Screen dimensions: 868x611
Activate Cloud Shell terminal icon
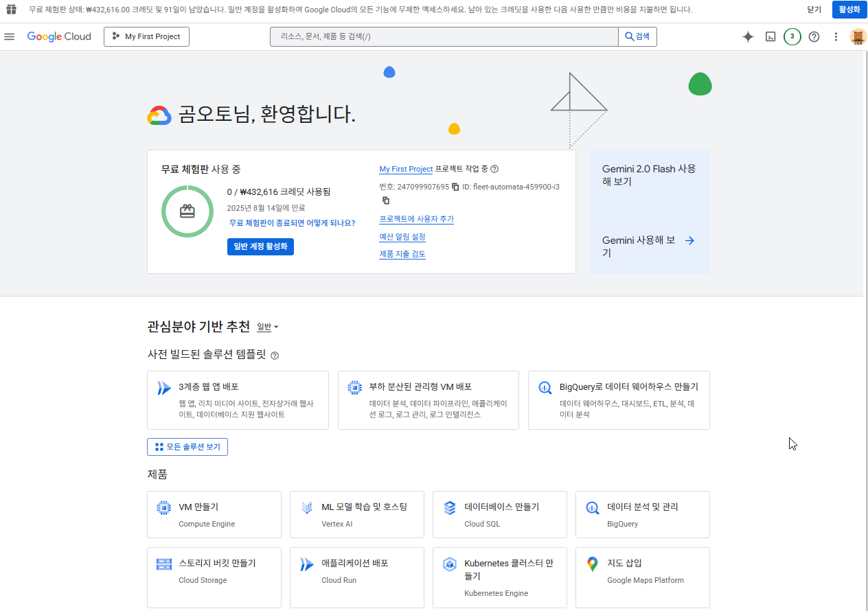click(770, 37)
